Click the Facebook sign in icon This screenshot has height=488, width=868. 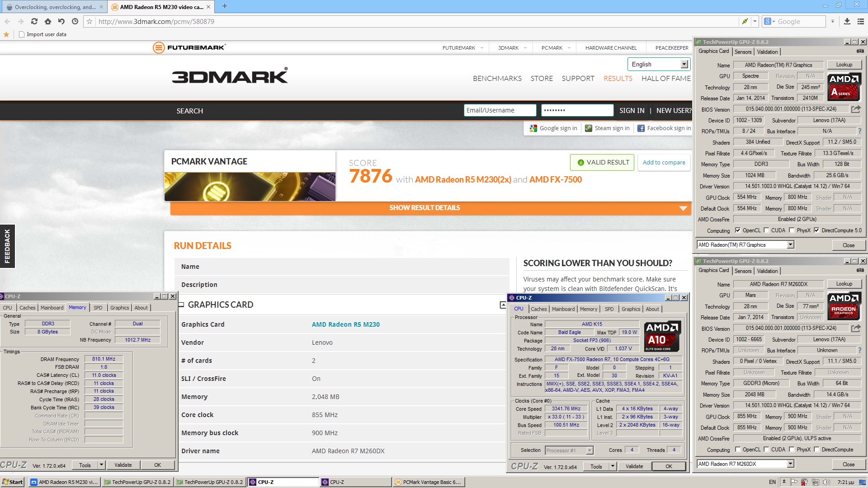click(x=641, y=128)
